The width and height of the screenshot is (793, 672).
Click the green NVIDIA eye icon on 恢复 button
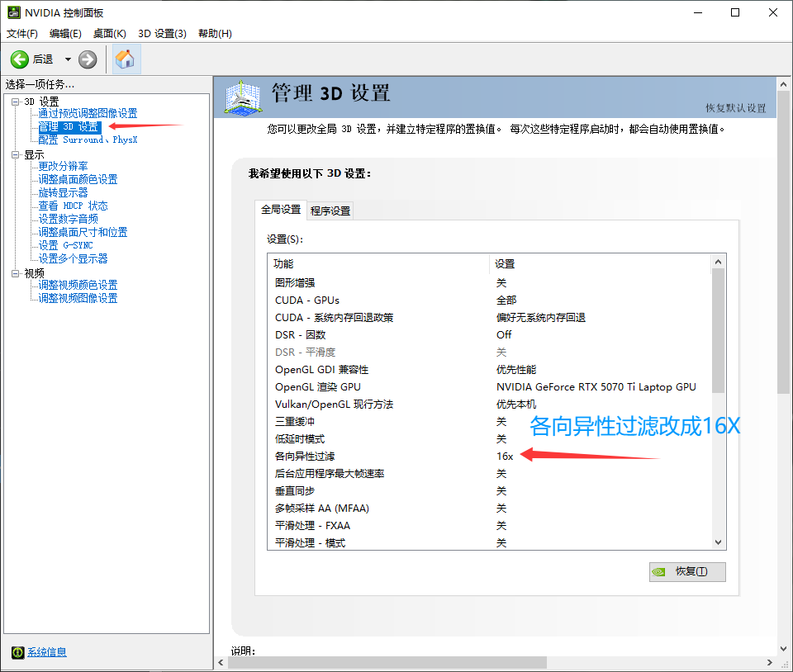coord(660,571)
